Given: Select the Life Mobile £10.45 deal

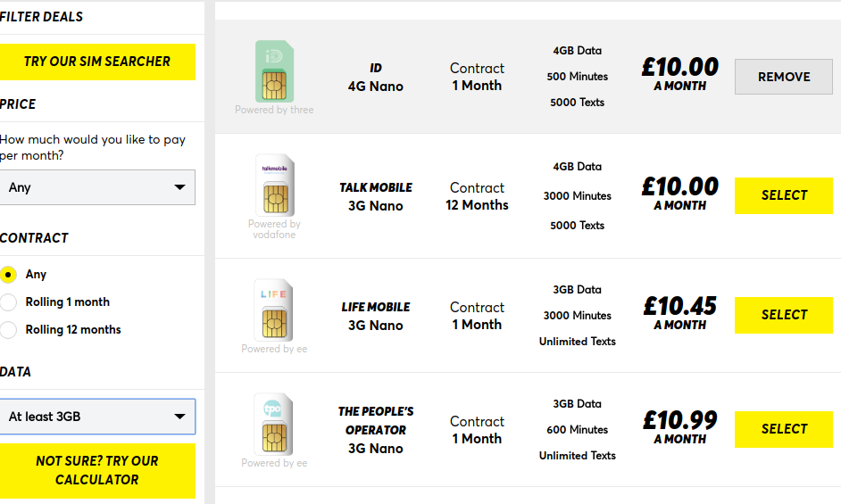Looking at the screenshot, I should [x=784, y=315].
